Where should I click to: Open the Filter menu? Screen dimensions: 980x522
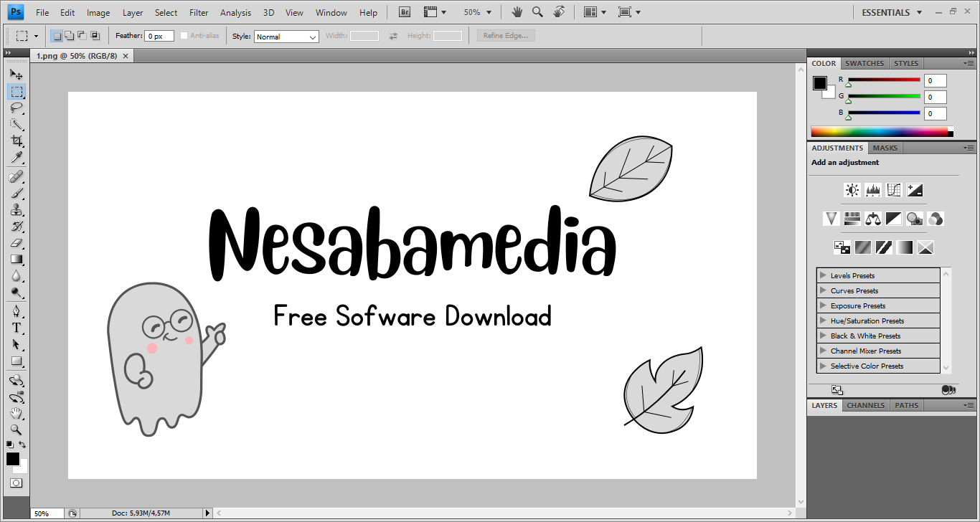click(199, 12)
